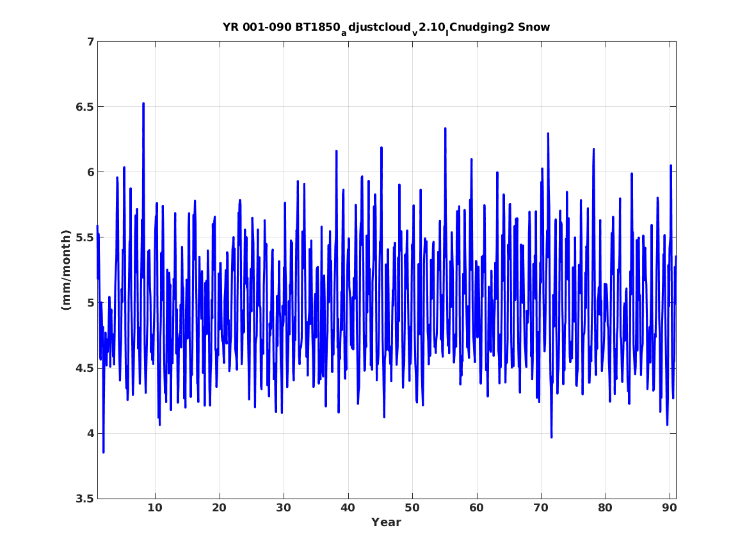The height and width of the screenshot is (560, 747).
Task: Click the y-axis tick label '6.5'
Action: click(84, 107)
